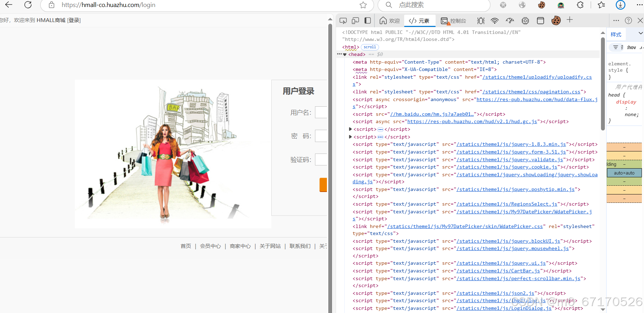644x313 pixels.
Task: Open the LoginDialog.js link
Action: [504, 308]
